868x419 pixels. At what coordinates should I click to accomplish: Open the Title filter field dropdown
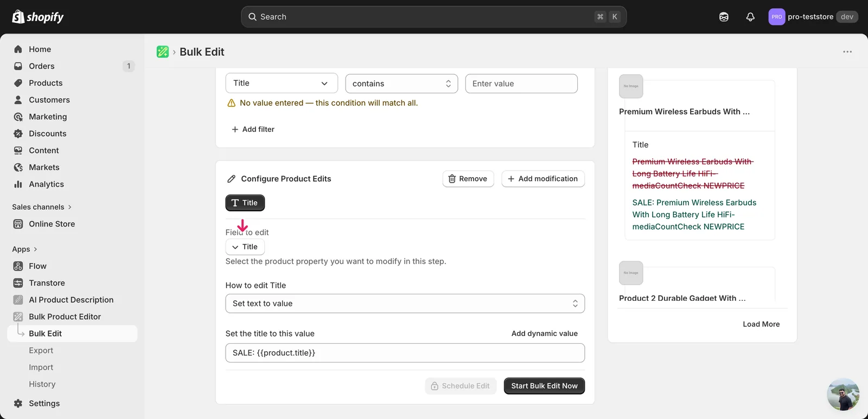282,83
